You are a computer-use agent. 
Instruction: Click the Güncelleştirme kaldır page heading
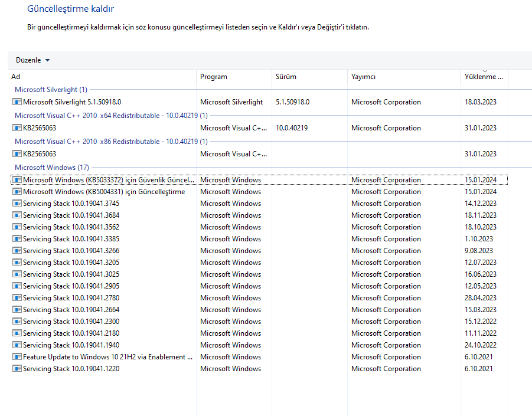point(71,8)
